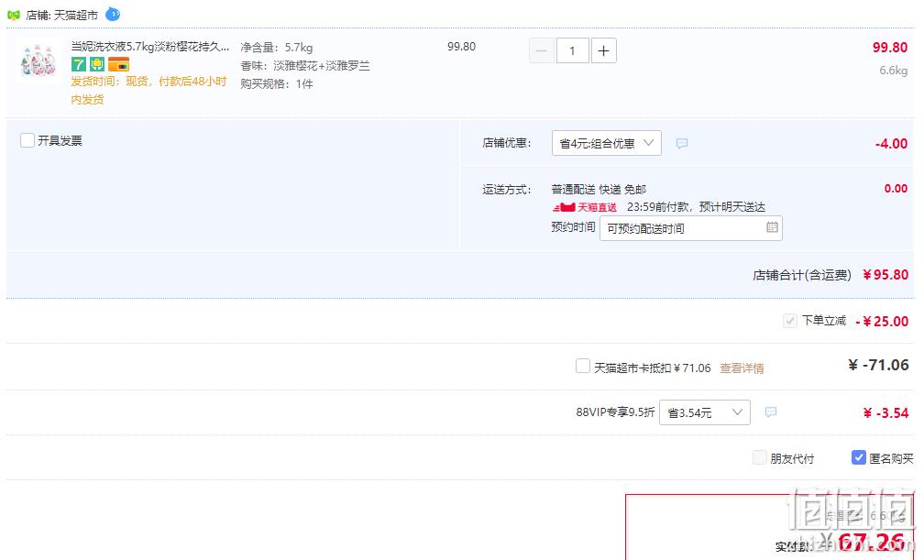Click the 香味：淡雅樱花+淡雅罗兰 text
The height and width of the screenshot is (560, 924).
305,66
